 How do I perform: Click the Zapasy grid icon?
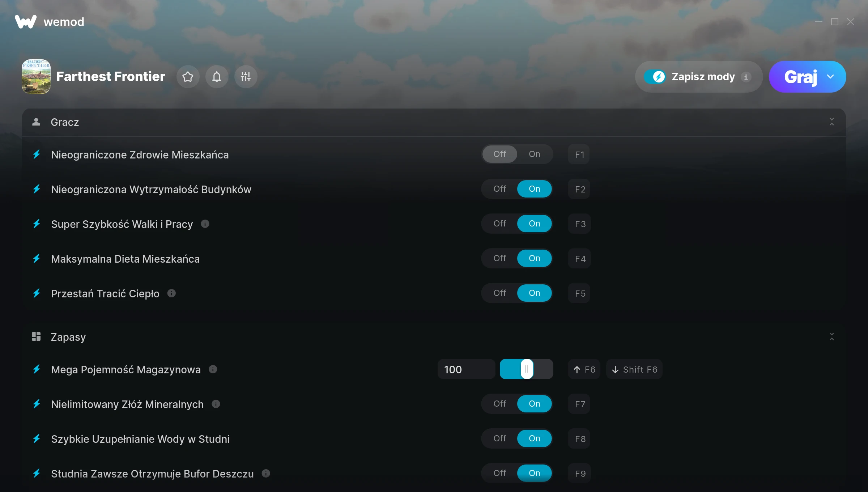(x=36, y=337)
